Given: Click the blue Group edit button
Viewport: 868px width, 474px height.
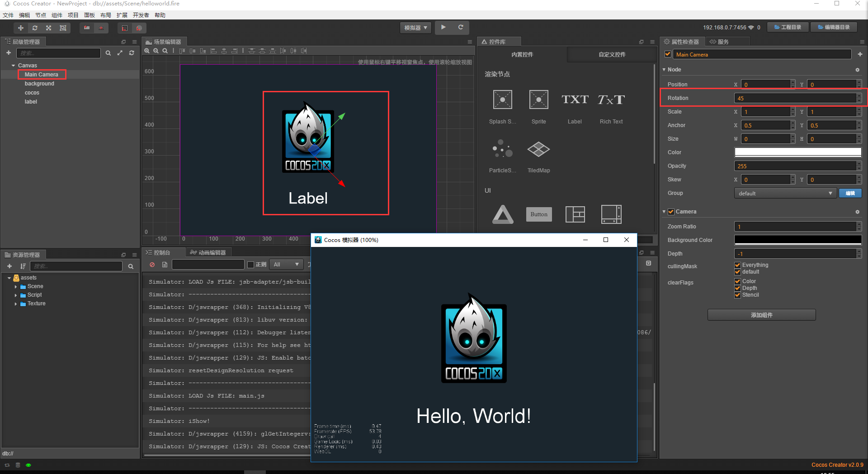Looking at the screenshot, I should tap(850, 193).
